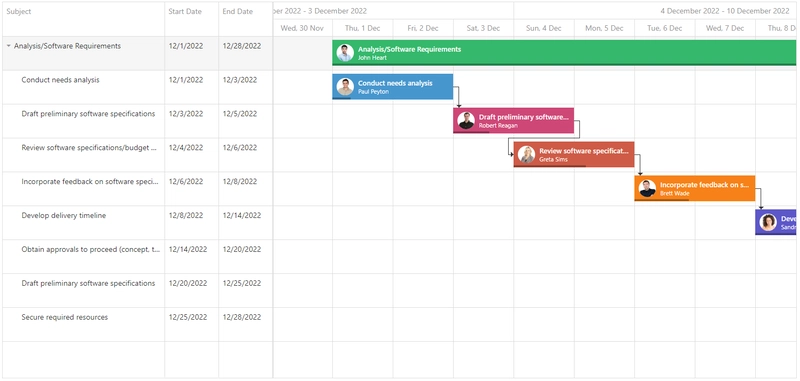Click end date 12/14/2022 cell
This screenshot has height=381, width=800.
click(246, 223)
